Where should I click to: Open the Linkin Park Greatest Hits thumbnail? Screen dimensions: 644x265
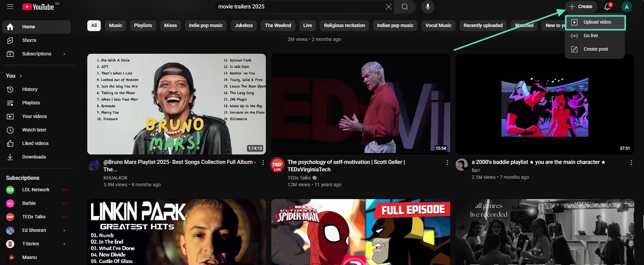coord(176,232)
